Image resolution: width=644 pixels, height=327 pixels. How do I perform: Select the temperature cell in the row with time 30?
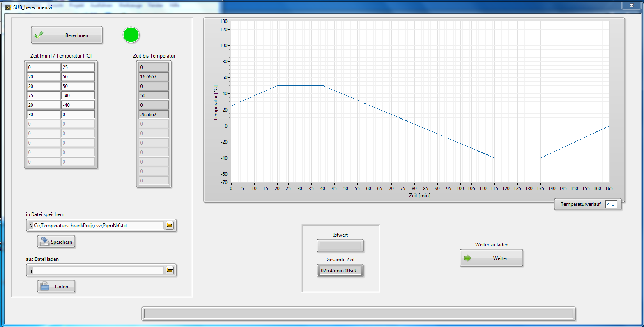(78, 114)
